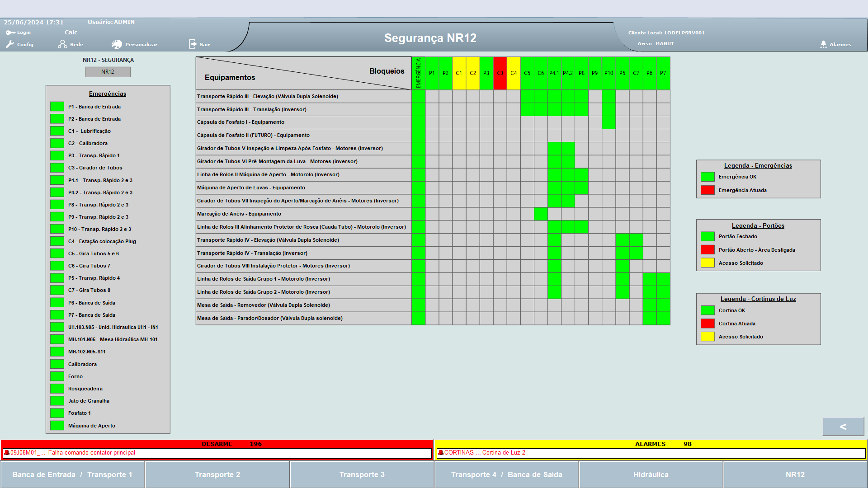Click the Personalizar palette icon
This screenshot has height=488, width=868.
pos(117,44)
